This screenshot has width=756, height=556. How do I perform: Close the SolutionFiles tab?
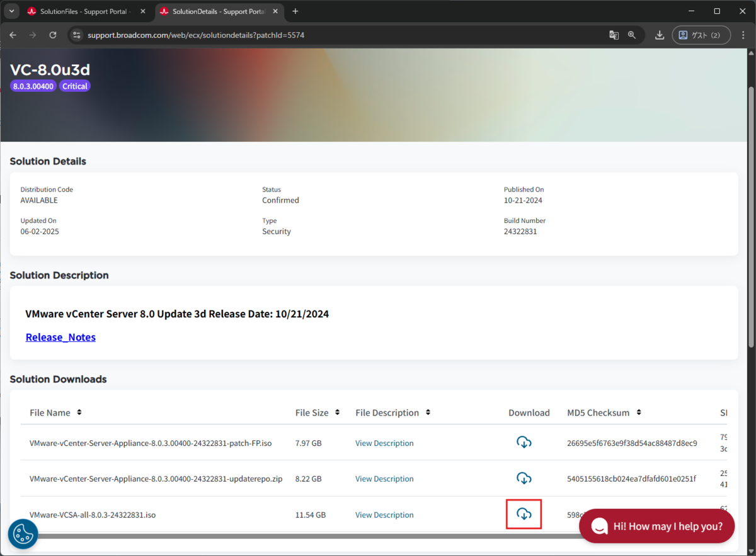(144, 11)
